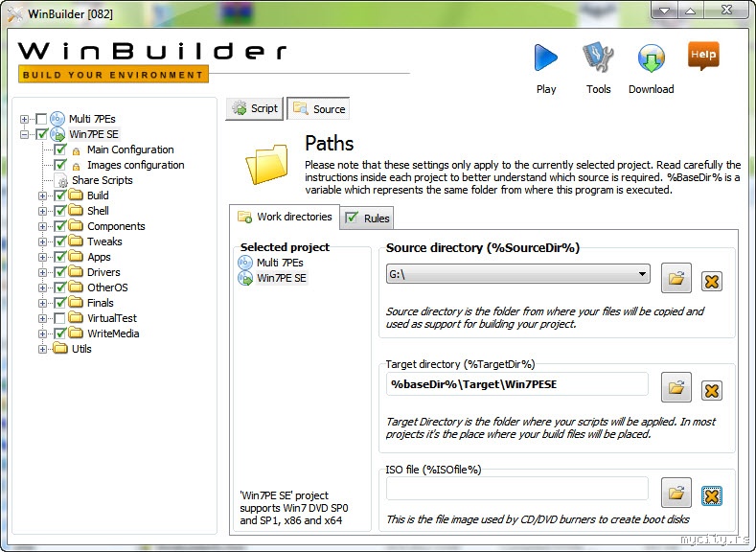Click the Multi 7PEs disc icon in tree

57,119
